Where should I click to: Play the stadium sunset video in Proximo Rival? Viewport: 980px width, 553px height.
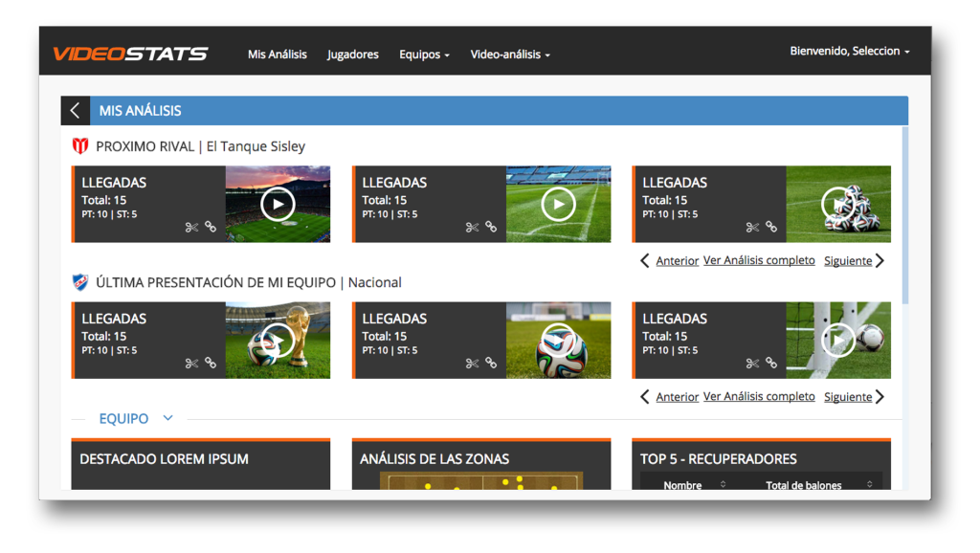(x=278, y=204)
